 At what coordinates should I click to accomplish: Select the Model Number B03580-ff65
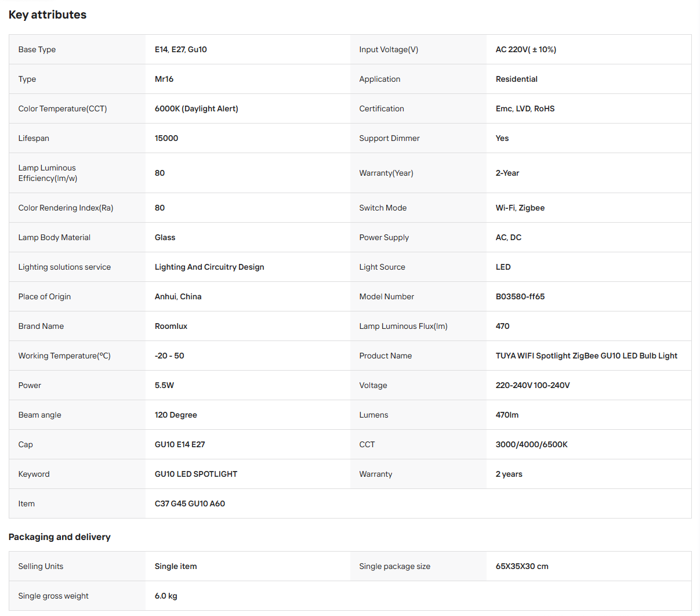[520, 296]
